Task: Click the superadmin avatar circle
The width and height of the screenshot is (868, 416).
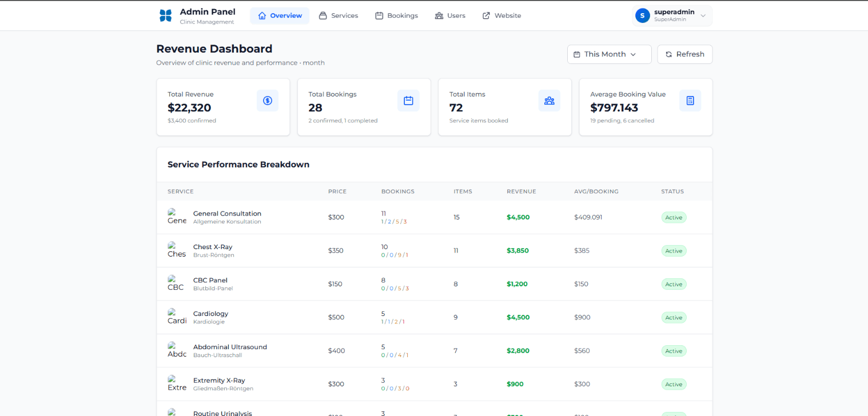Action: [x=643, y=16]
